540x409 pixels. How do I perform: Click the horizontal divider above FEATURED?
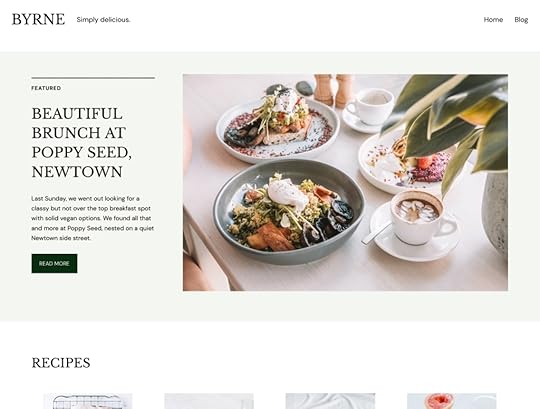point(93,78)
